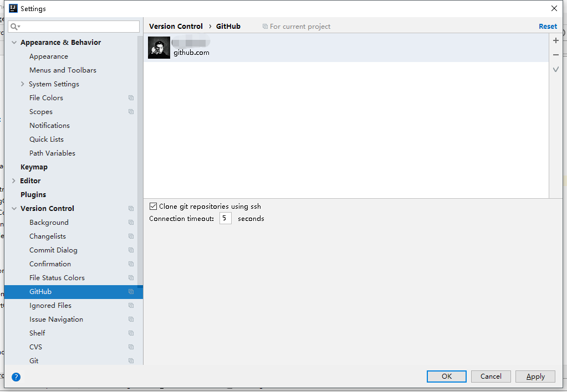
Task: Click the Ignored Files tree item
Action: [x=50, y=306]
